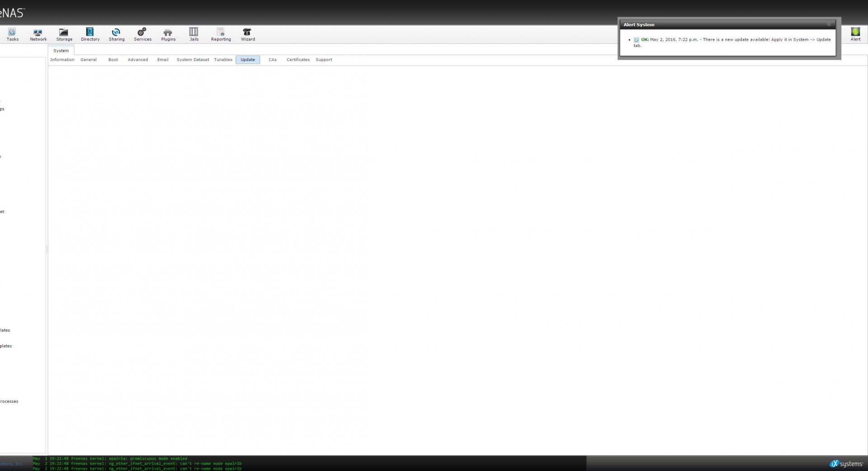Toggle the alert dismiss checkbox

637,40
